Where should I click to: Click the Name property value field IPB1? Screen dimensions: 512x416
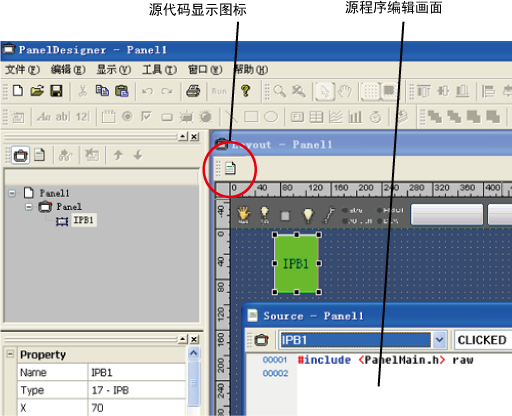click(137, 372)
